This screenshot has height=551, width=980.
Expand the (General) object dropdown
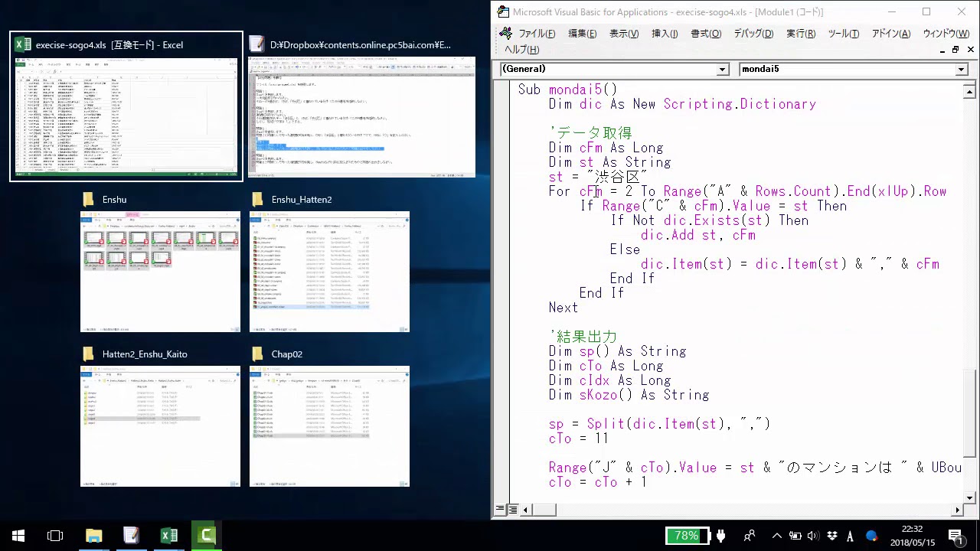pos(722,69)
